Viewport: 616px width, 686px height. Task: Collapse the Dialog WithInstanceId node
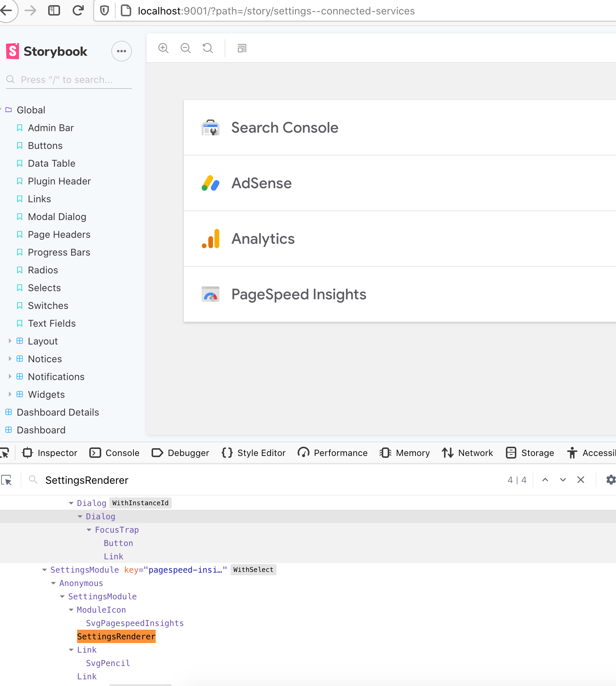pyautogui.click(x=71, y=503)
